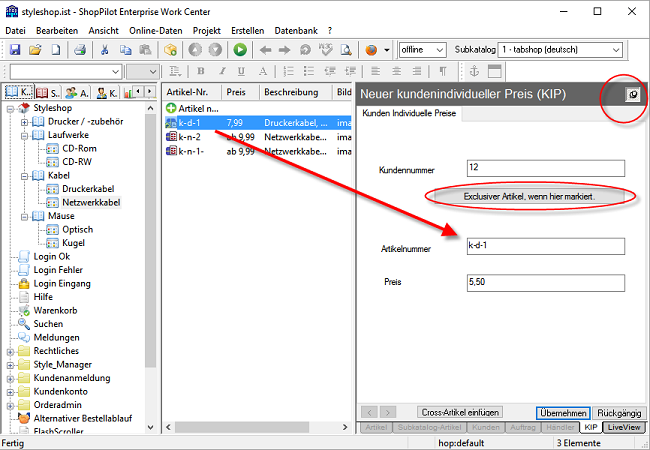This screenshot has width=650, height=450.
Task: Open the Bearbeiten menu
Action: (57, 31)
